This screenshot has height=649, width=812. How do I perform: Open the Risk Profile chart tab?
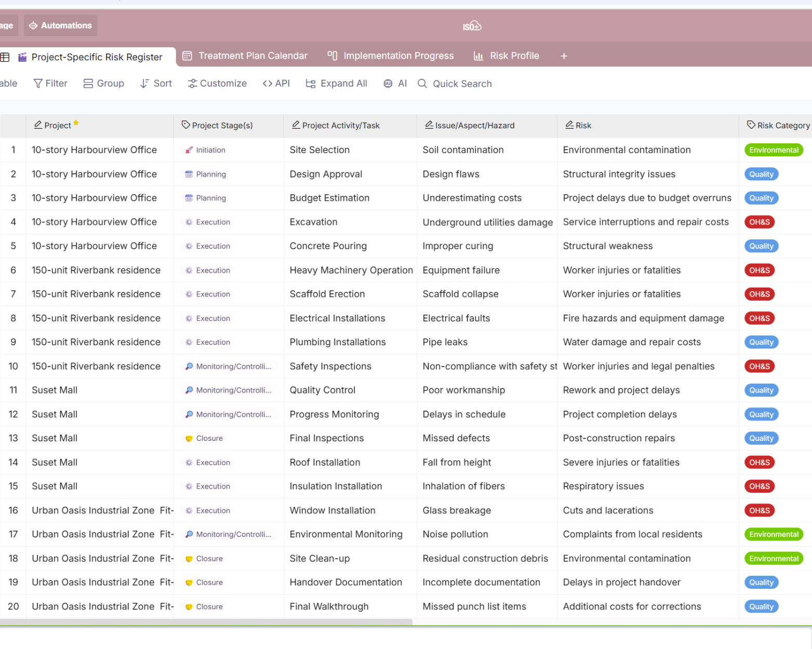click(507, 56)
